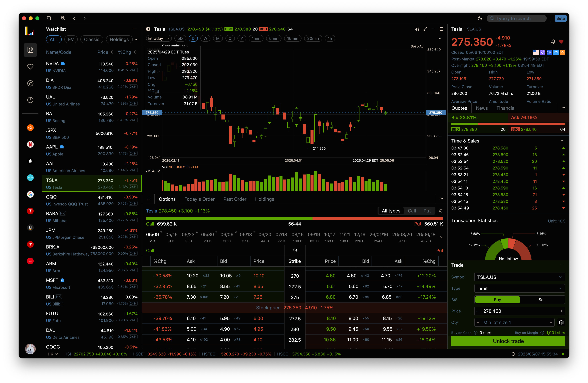588x383 pixels.
Task: Filter options to Put only
Action: [427, 211]
